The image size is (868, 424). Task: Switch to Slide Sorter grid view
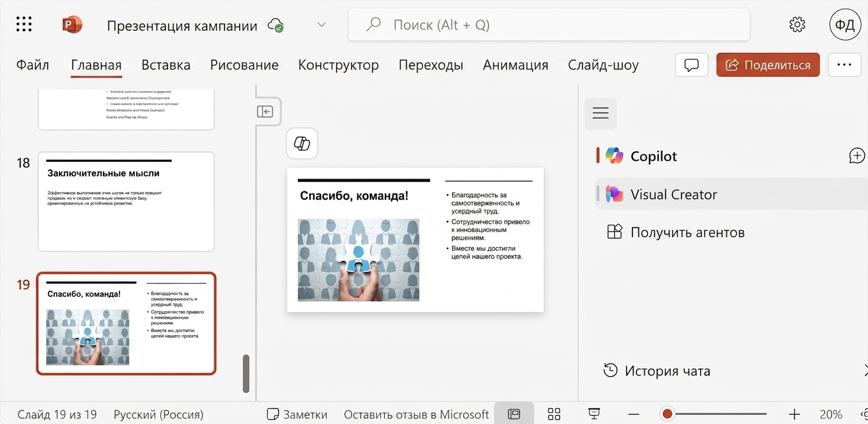(554, 414)
